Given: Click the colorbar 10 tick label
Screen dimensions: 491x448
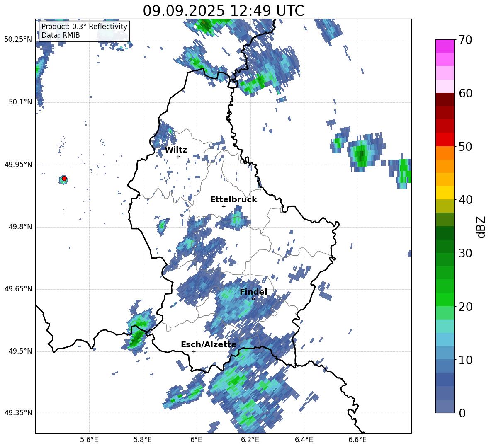Looking at the screenshot, I should (x=465, y=360).
